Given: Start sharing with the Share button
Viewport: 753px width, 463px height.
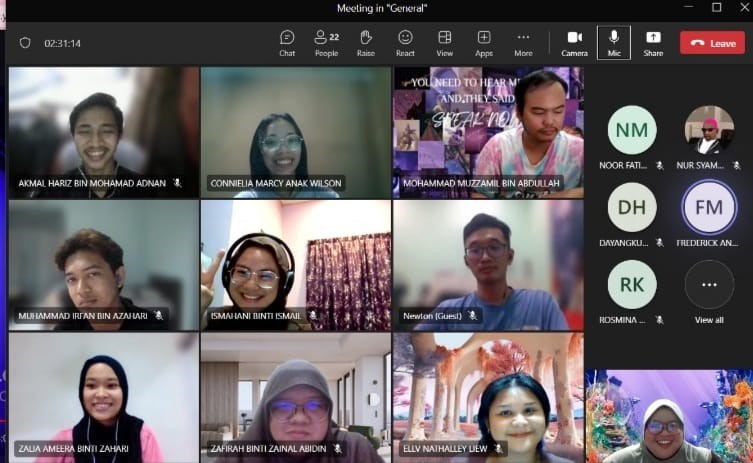Looking at the screenshot, I should pos(653,42).
